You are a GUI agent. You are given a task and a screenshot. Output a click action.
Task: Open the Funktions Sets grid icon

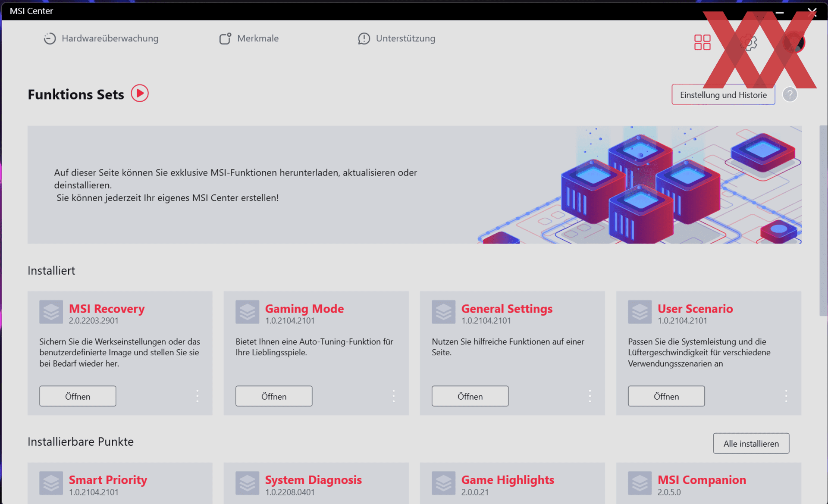(702, 42)
